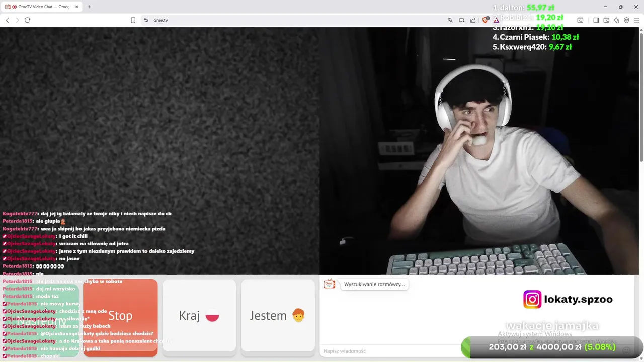Click the 4.Czarni Piasek leaderboard entry
The height and width of the screenshot is (362, 644).
pyautogui.click(x=536, y=37)
